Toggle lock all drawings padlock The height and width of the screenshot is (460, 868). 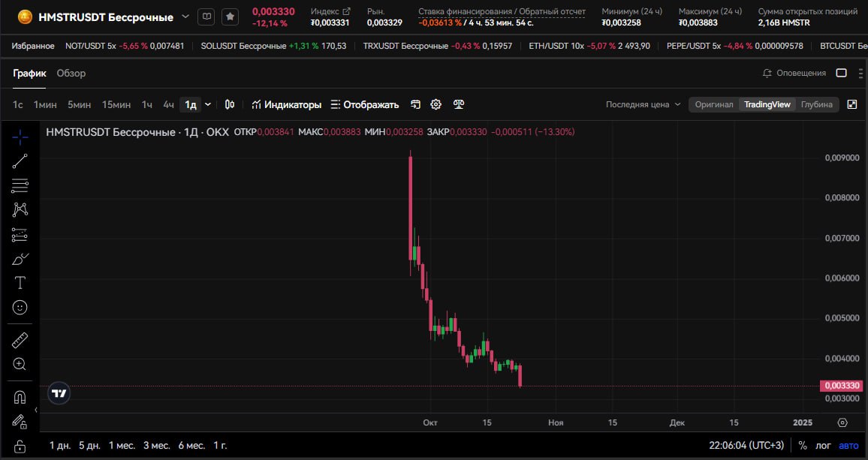[20, 446]
